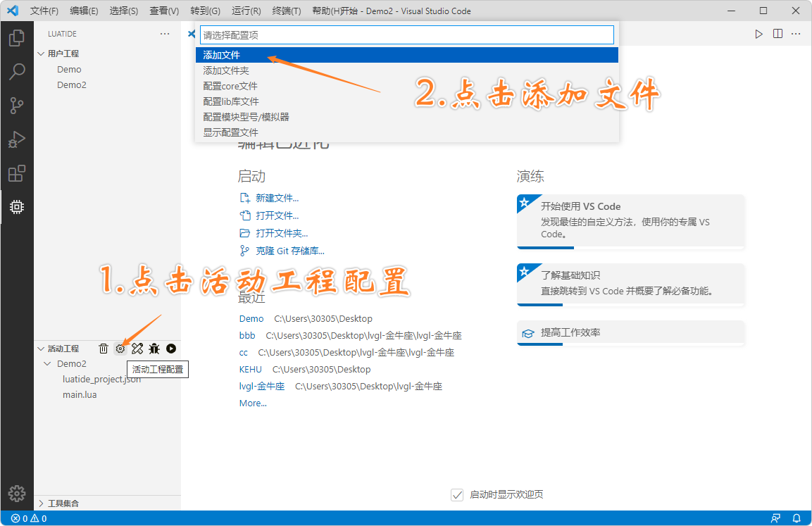Open recent bbb folder link
The height and width of the screenshot is (526, 812).
pos(247,335)
